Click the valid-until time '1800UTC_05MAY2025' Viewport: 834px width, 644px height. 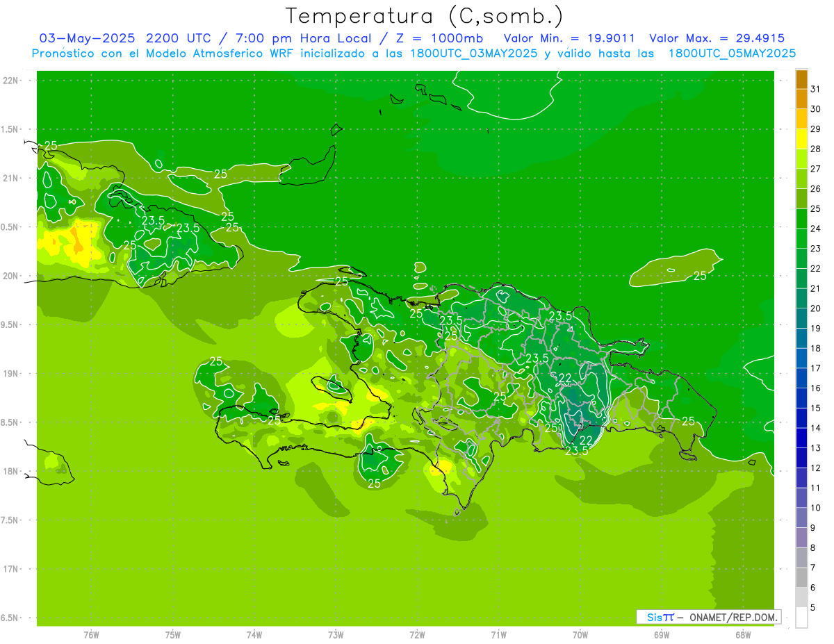[x=732, y=53]
